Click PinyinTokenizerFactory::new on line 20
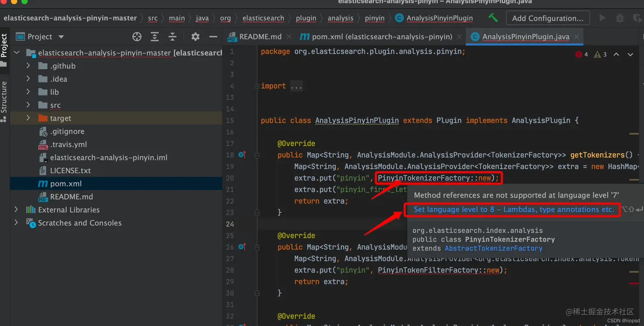The width and height of the screenshot is (644, 326). pos(434,178)
